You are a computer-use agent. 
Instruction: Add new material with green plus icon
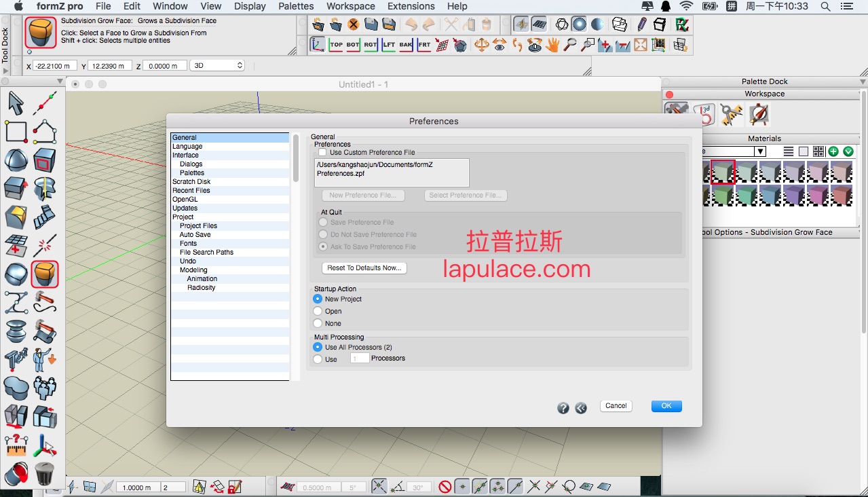(x=833, y=151)
